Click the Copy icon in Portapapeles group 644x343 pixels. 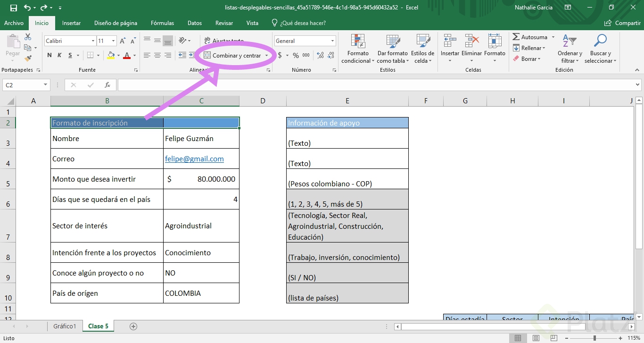(28, 48)
